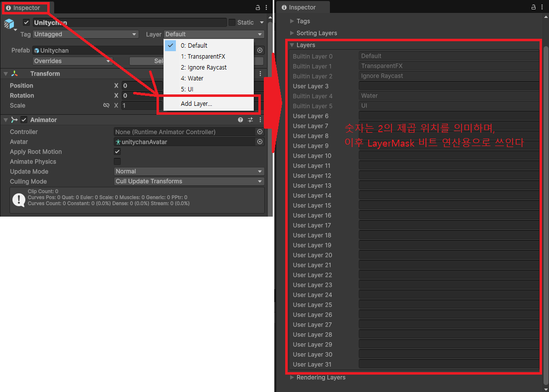Open the Controller field object picker
This screenshot has height=392, width=549.
pos(260,132)
